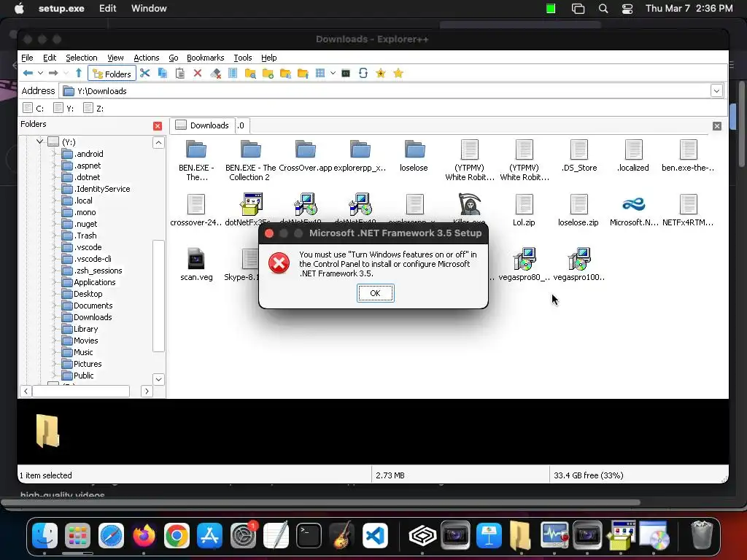The width and height of the screenshot is (747, 560).
Task: Click the Add Bookmark star icon
Action: click(x=381, y=74)
